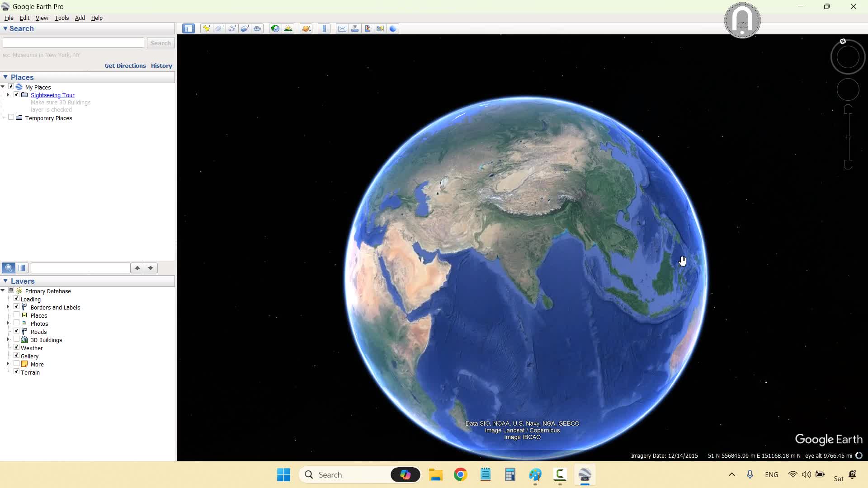Click the zoom slider on the globe
868x488 pixels.
click(848, 137)
